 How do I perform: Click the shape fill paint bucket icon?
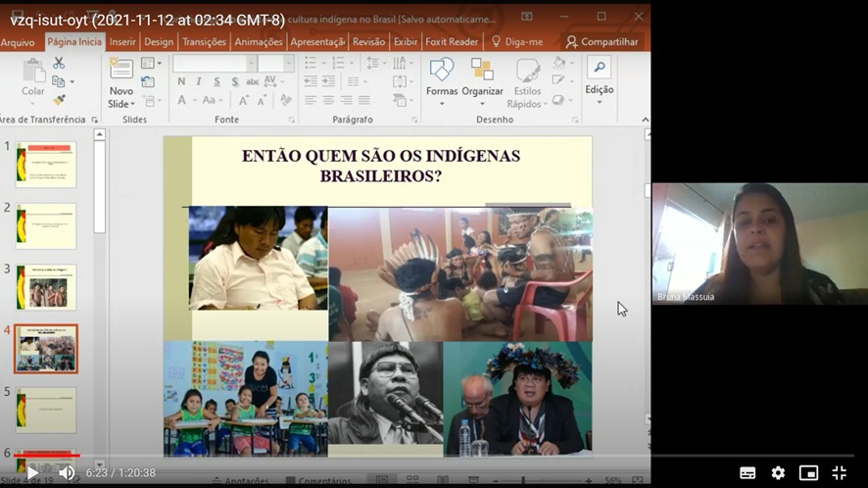[559, 62]
